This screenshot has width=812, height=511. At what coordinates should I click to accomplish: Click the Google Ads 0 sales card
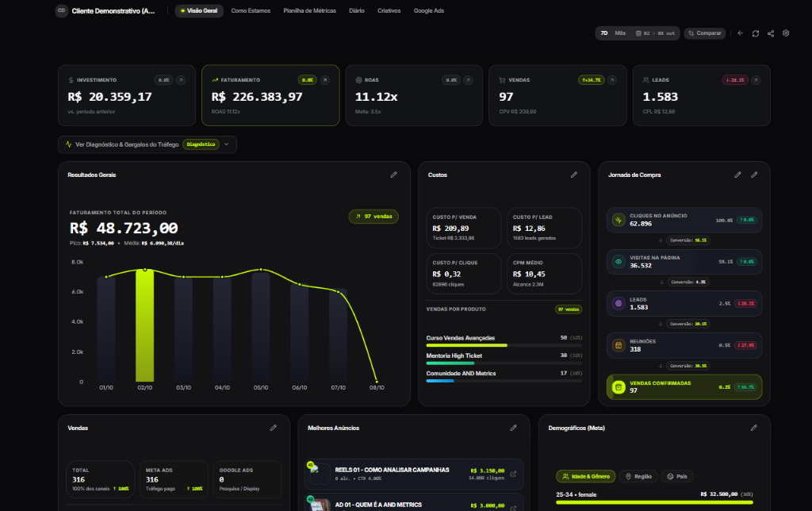[247, 479]
